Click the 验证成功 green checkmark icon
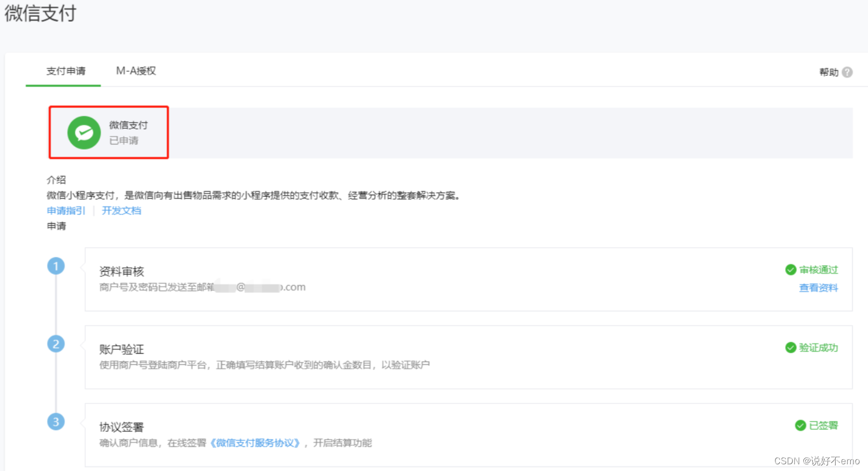868x471 pixels. pyautogui.click(x=791, y=348)
